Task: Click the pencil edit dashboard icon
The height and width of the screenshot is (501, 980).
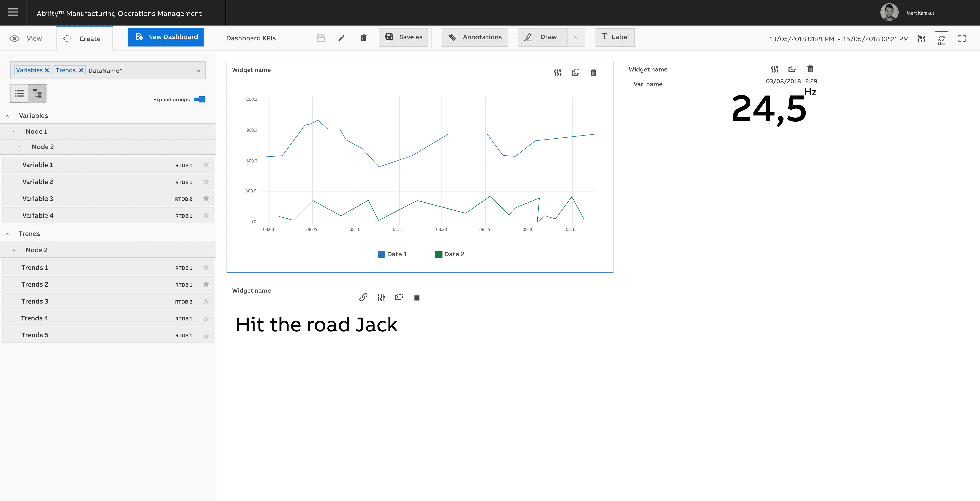Action: 341,38
